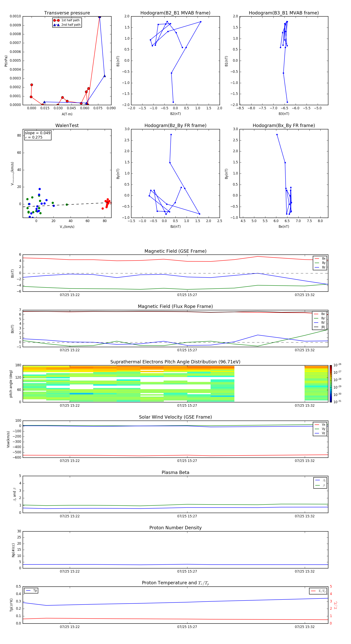
Task: Select the "1st half path" legend entry
Action: 66,20
